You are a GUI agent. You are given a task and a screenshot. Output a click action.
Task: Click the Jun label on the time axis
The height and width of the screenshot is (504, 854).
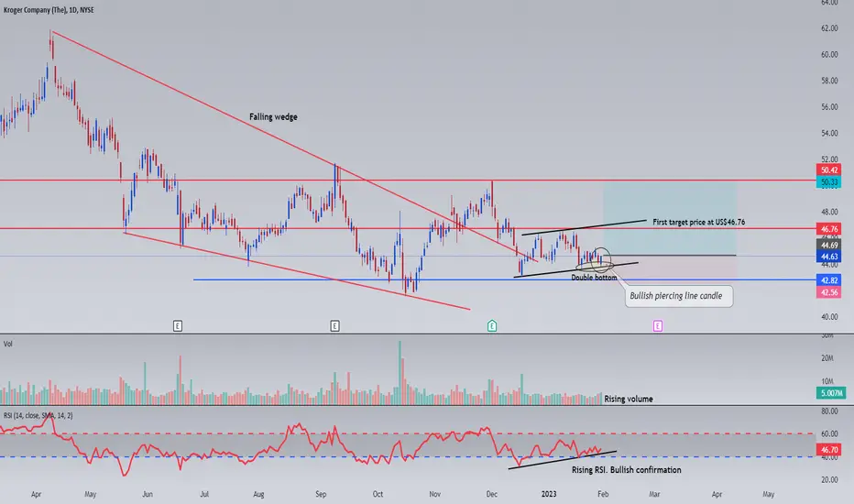147,494
